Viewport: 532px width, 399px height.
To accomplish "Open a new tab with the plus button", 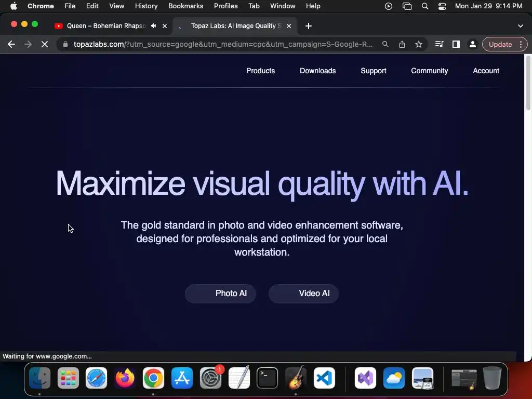I will pos(309,26).
